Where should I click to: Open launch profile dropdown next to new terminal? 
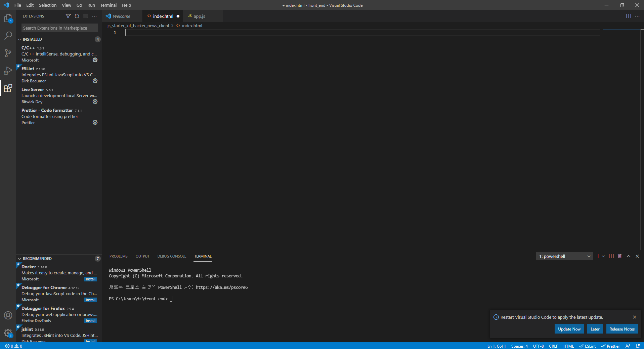coord(604,256)
